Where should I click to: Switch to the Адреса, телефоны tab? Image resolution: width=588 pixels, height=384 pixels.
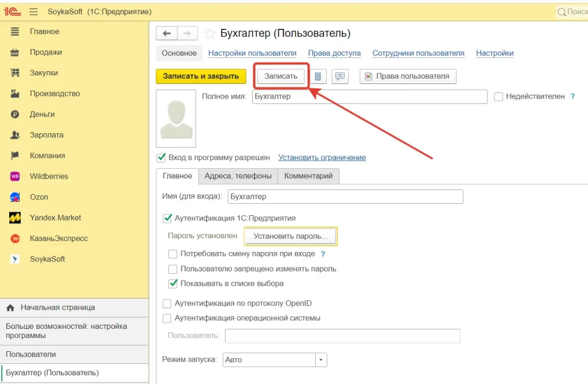coord(238,176)
